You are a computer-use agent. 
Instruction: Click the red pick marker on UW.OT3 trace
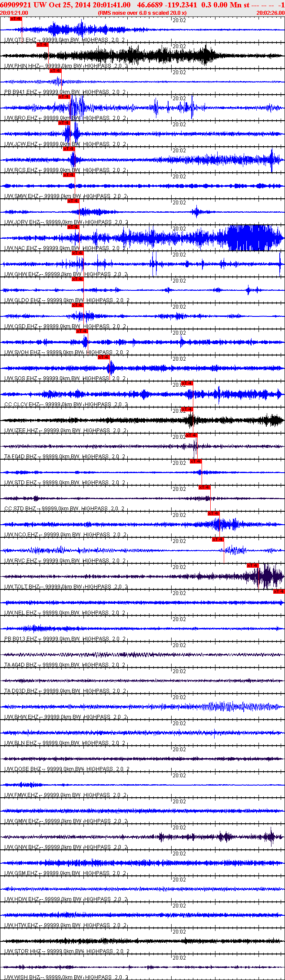(16, 19)
